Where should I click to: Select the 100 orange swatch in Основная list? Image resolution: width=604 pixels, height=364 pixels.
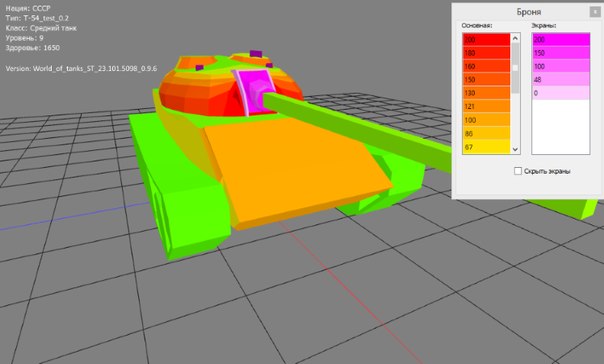(x=487, y=120)
